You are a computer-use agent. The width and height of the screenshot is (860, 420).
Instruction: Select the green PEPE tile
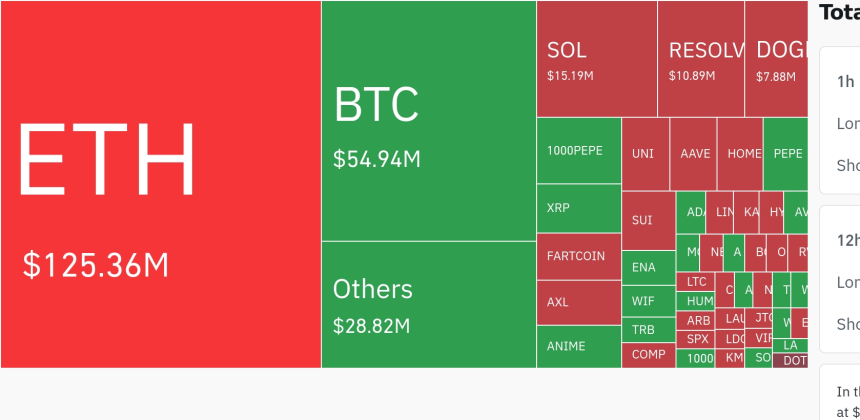tap(785, 154)
